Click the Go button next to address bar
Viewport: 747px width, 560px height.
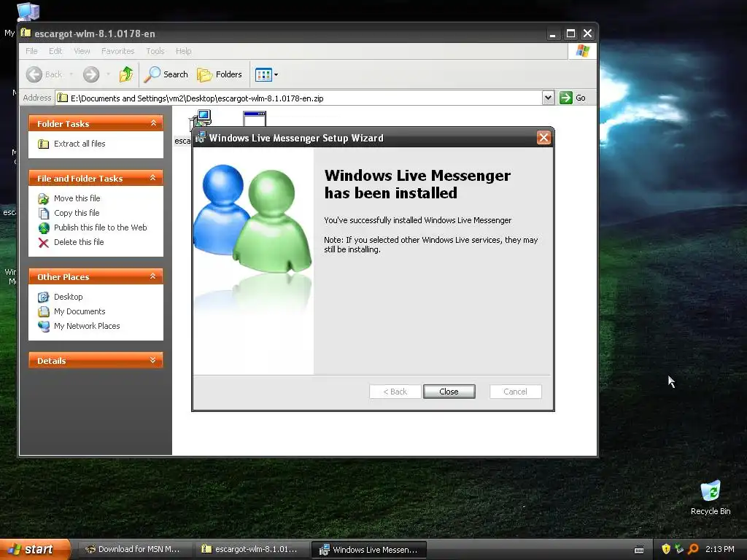click(572, 98)
